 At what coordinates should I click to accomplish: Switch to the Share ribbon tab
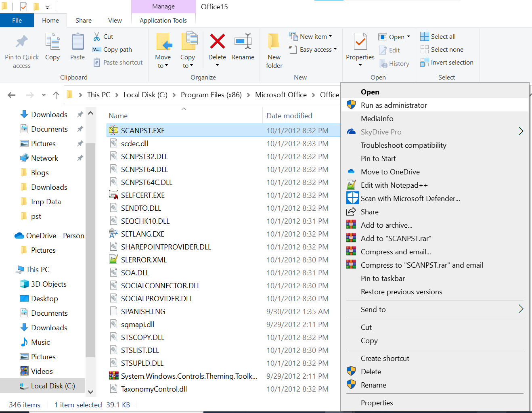(84, 20)
